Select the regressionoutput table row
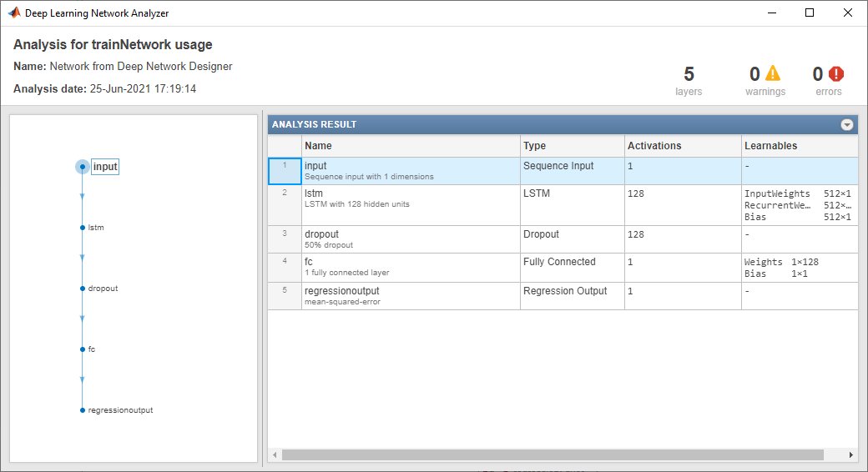The height and width of the screenshot is (472, 868). 411,296
